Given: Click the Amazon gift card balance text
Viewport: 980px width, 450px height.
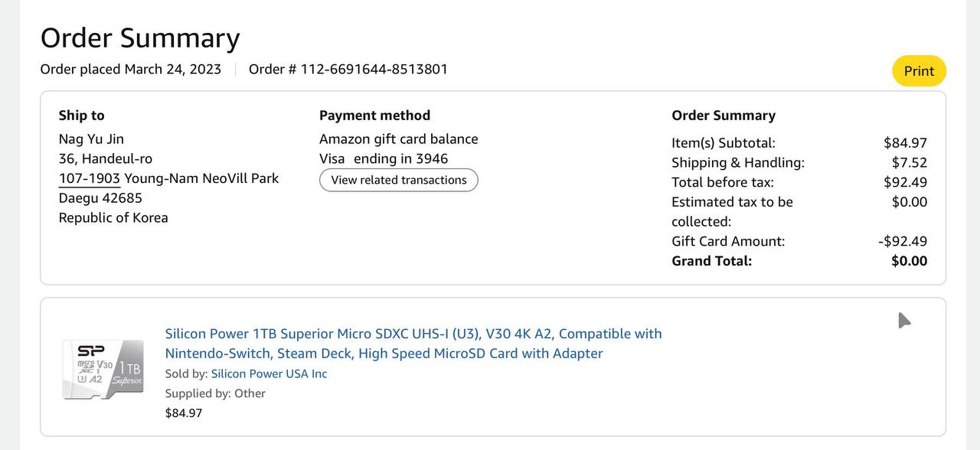Looking at the screenshot, I should [x=398, y=139].
